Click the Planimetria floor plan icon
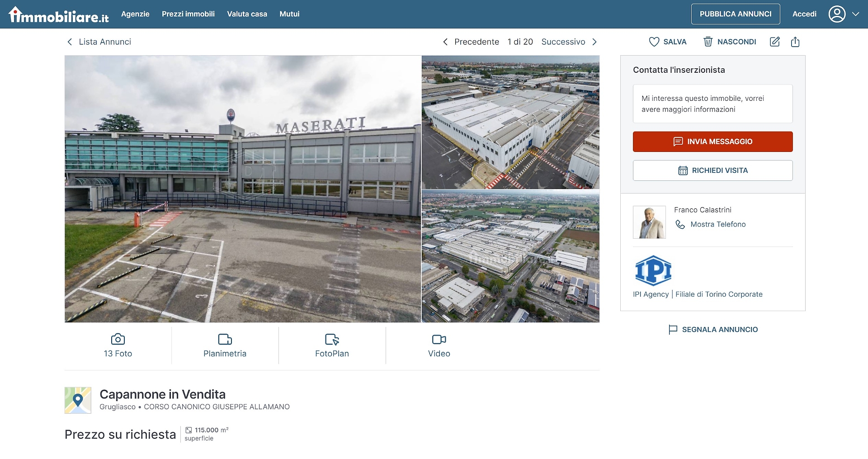The height and width of the screenshot is (459, 868). (x=225, y=339)
